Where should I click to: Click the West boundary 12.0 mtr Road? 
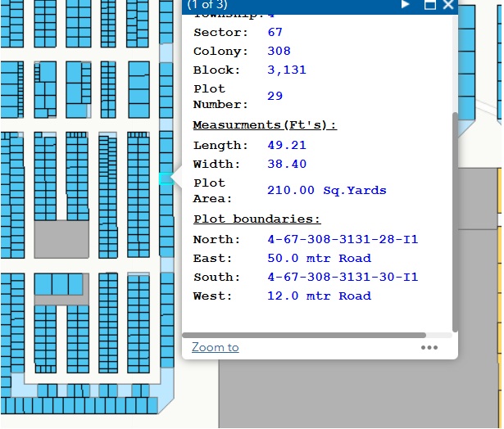(319, 296)
